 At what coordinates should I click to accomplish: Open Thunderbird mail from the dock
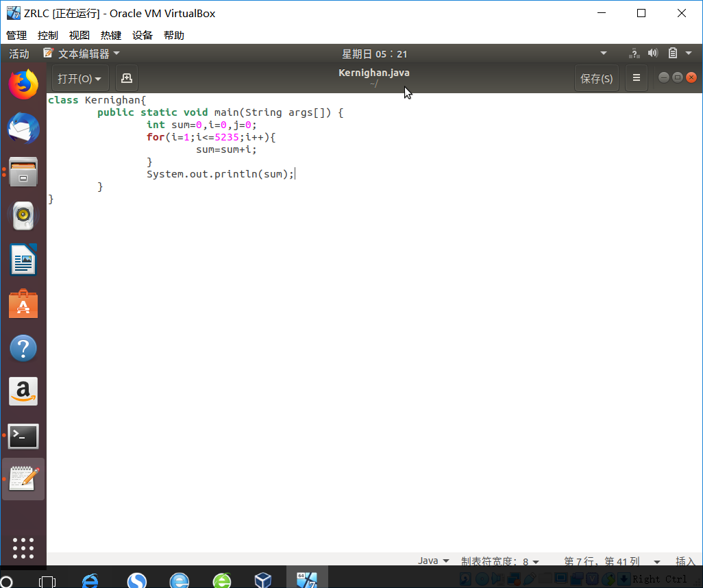click(x=23, y=128)
